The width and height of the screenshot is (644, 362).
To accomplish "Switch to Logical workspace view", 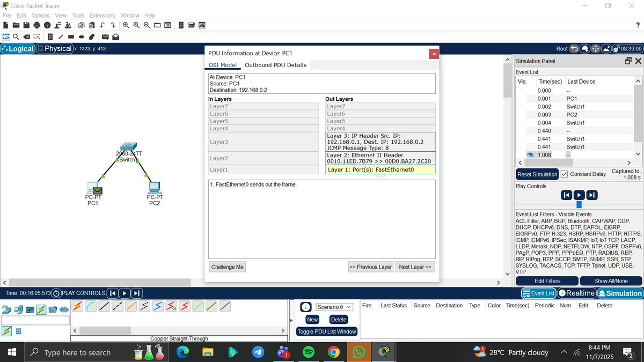I will tap(18, 48).
